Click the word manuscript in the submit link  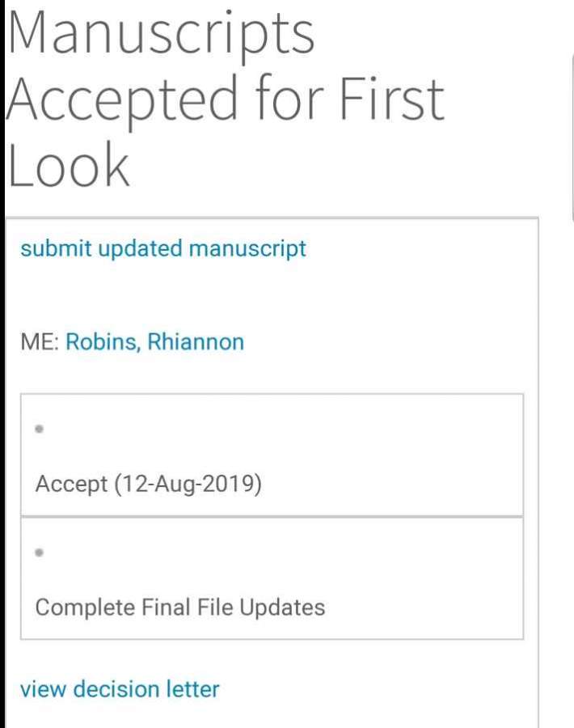click(247, 248)
